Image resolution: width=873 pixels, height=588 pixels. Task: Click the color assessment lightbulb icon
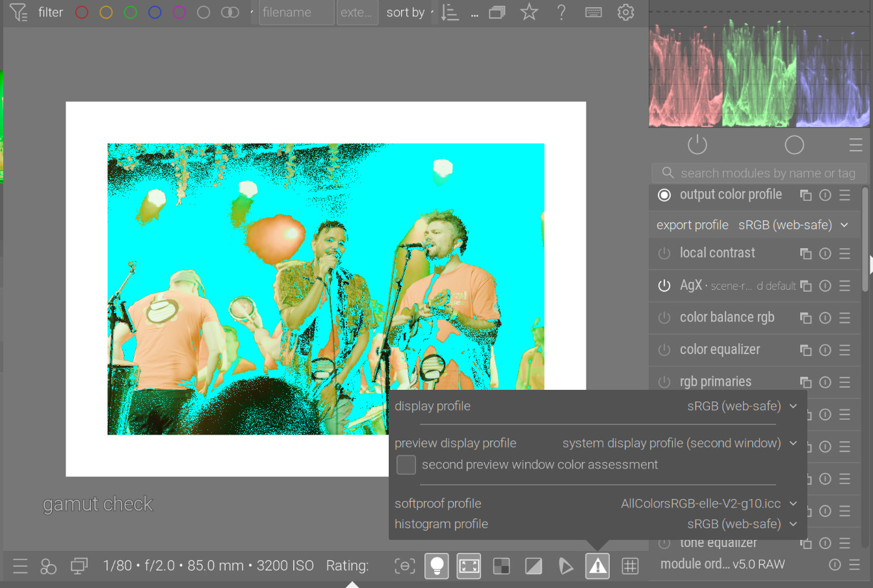point(437,566)
